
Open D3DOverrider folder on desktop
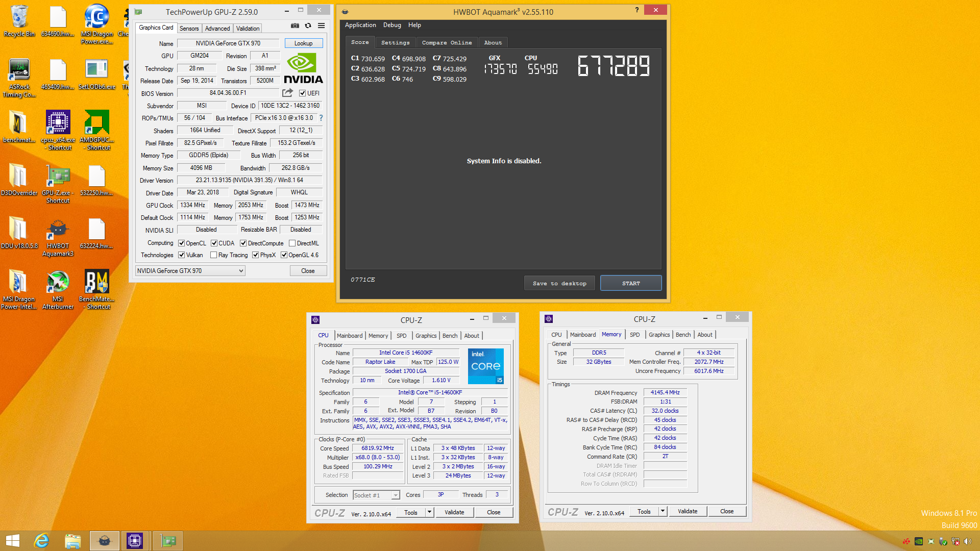19,180
